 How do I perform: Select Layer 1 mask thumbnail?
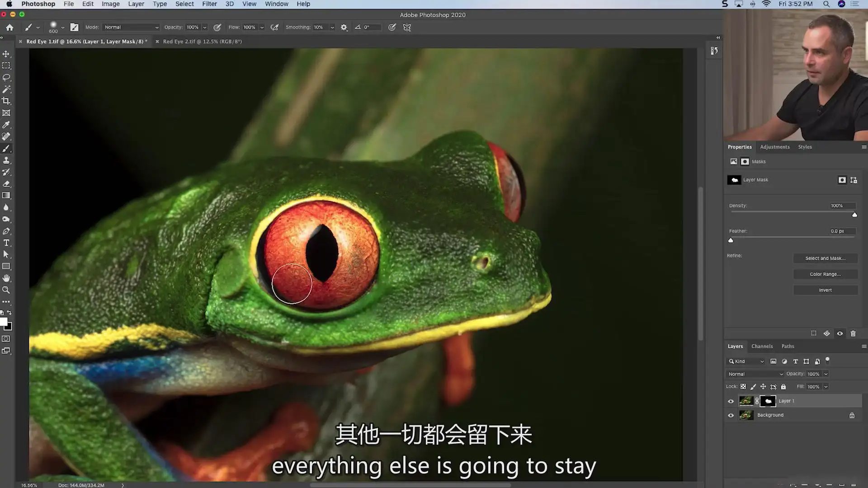[768, 401]
